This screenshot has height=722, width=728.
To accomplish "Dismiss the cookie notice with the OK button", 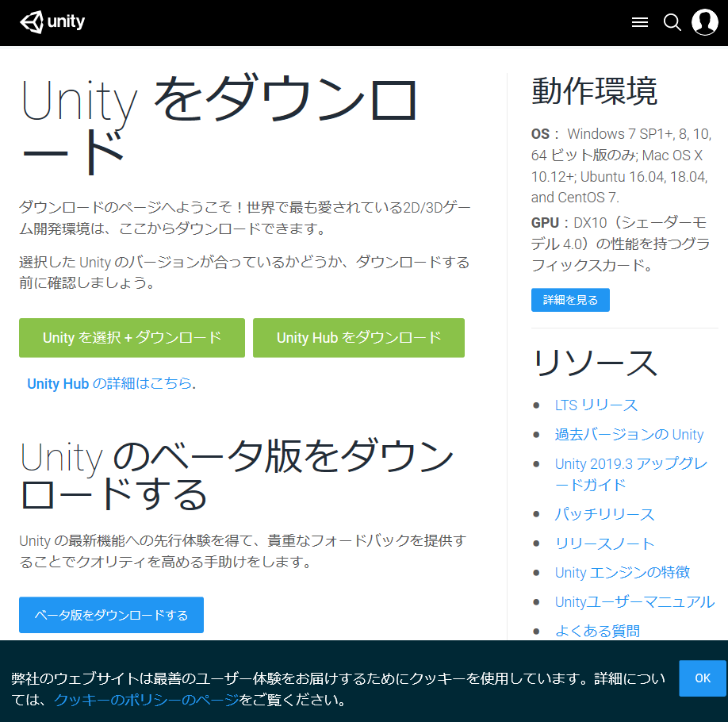I will pyautogui.click(x=702, y=678).
